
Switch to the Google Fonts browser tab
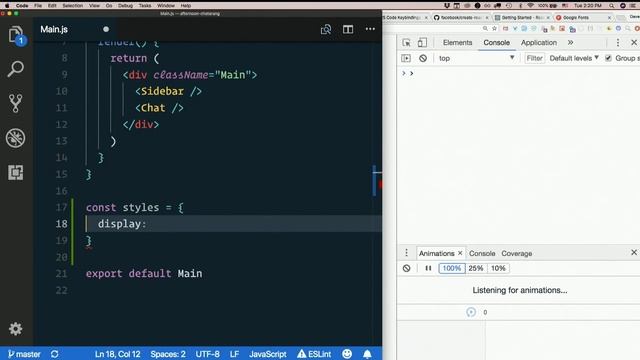pos(583,18)
